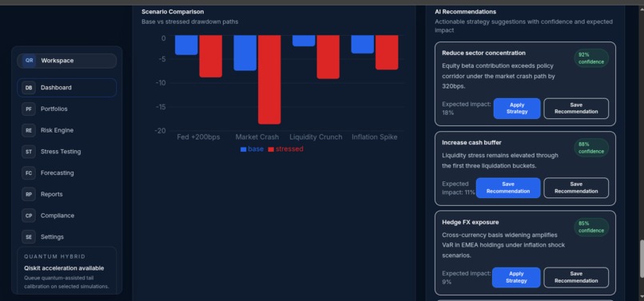Go to Portfolios in the sidebar
The height and width of the screenshot is (301, 644).
[x=66, y=109]
